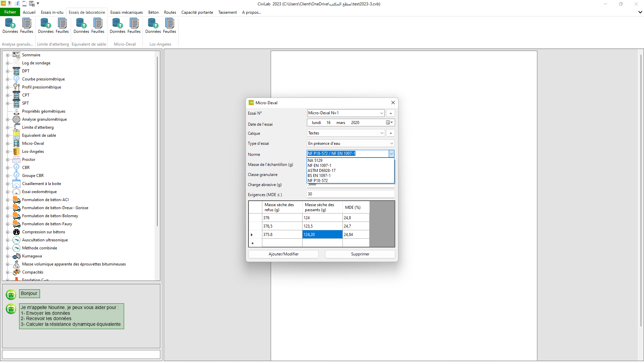Click the Exigences MDE input field
This screenshot has width=644, height=362.
[x=351, y=194]
